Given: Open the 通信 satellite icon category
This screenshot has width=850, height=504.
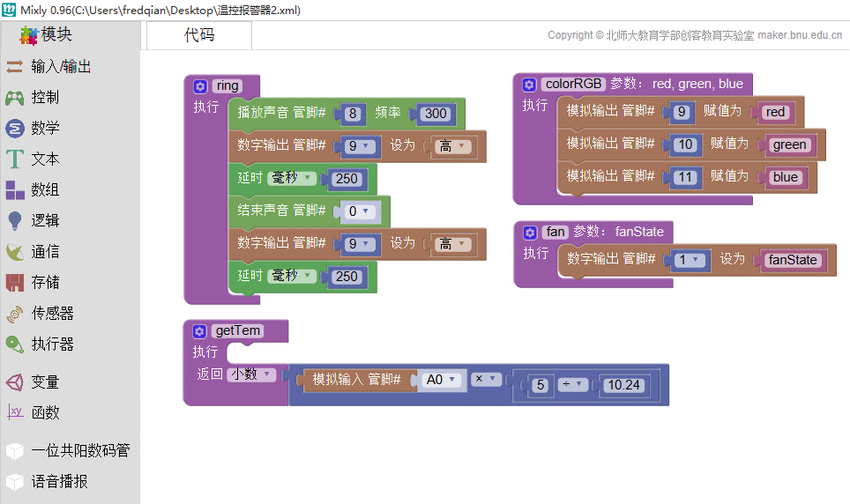Looking at the screenshot, I should click(x=15, y=252).
